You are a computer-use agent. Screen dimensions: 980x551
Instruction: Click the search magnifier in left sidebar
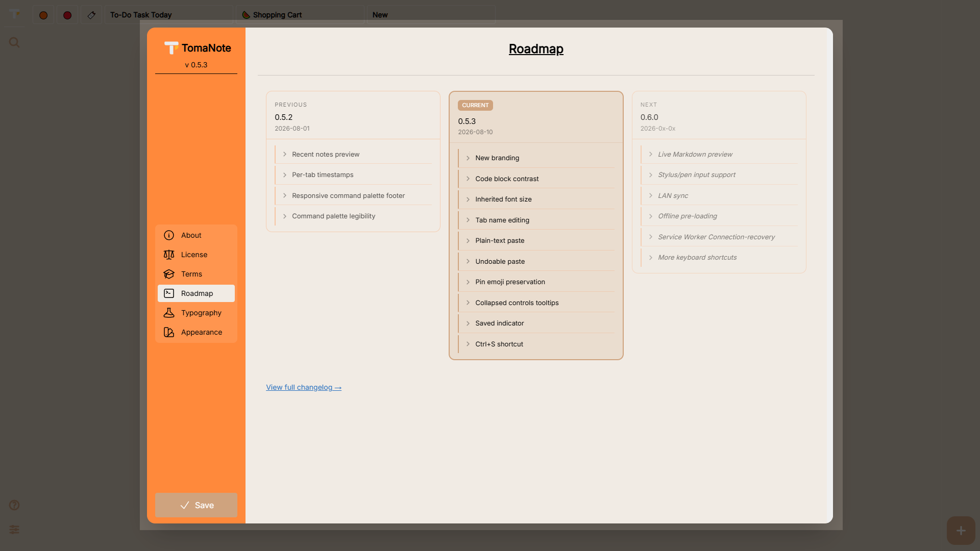pos(14,42)
